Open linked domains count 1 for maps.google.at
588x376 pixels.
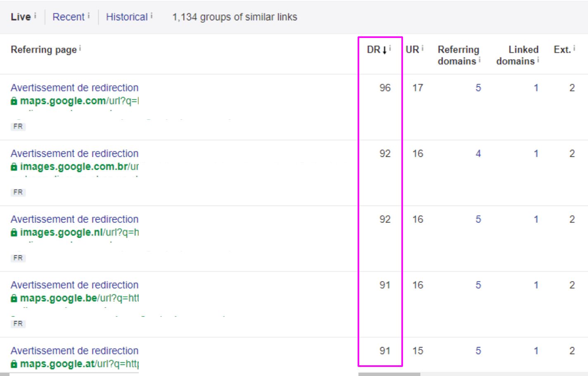coord(536,350)
